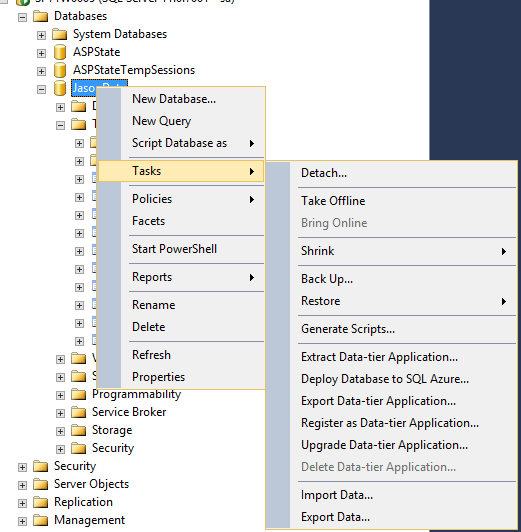Click the Management folder icon
This screenshot has height=532, width=521.
(x=41, y=520)
